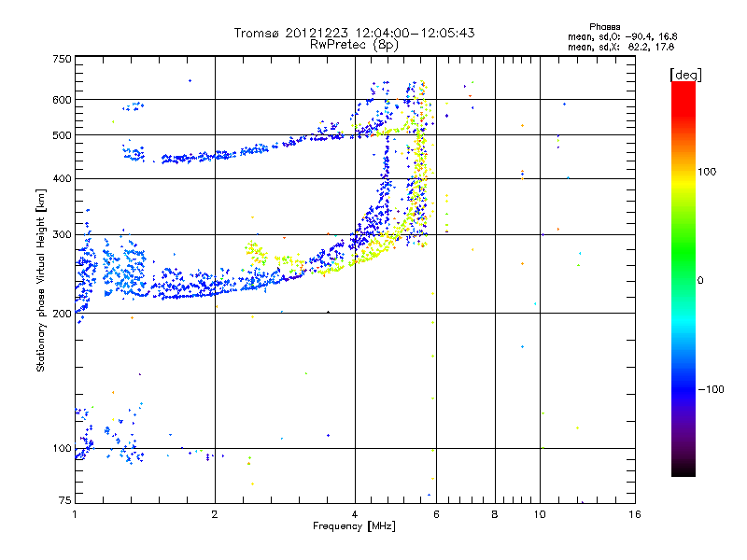Click the 'Phases' header label
This screenshot has width=747, height=560.
coord(604,27)
